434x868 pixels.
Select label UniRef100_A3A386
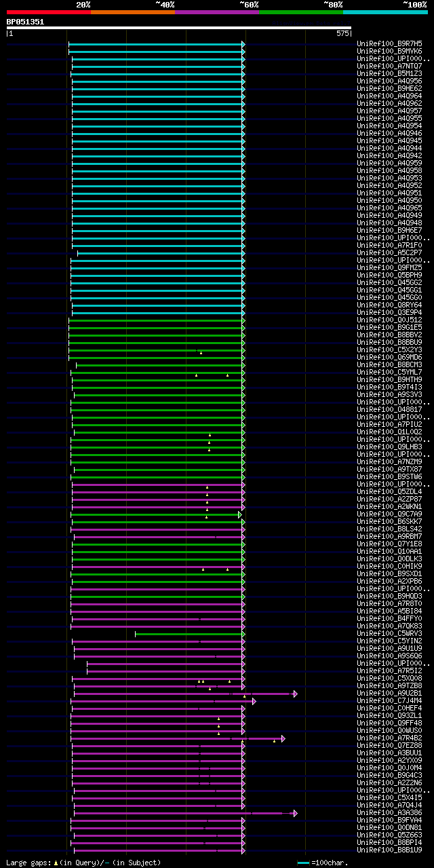click(389, 813)
